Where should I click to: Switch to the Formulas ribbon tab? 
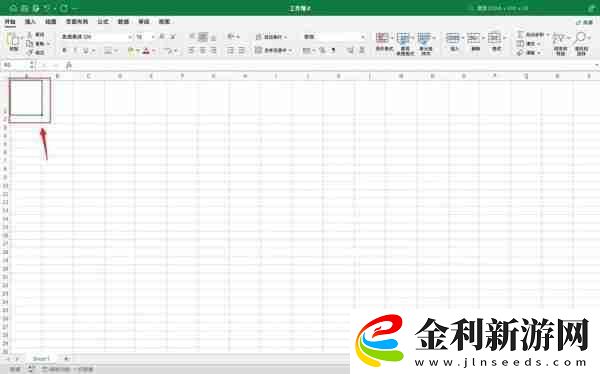coord(103,22)
